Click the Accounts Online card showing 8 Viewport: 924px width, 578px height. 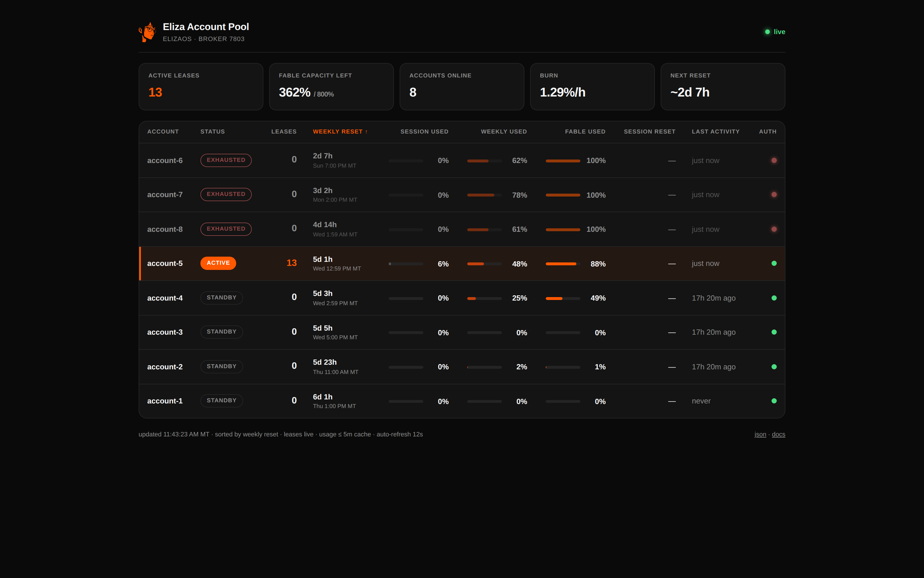click(x=462, y=87)
